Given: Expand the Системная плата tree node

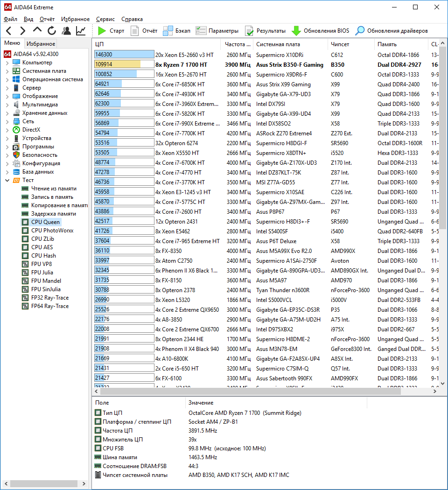Looking at the screenshot, I should 7,71.
